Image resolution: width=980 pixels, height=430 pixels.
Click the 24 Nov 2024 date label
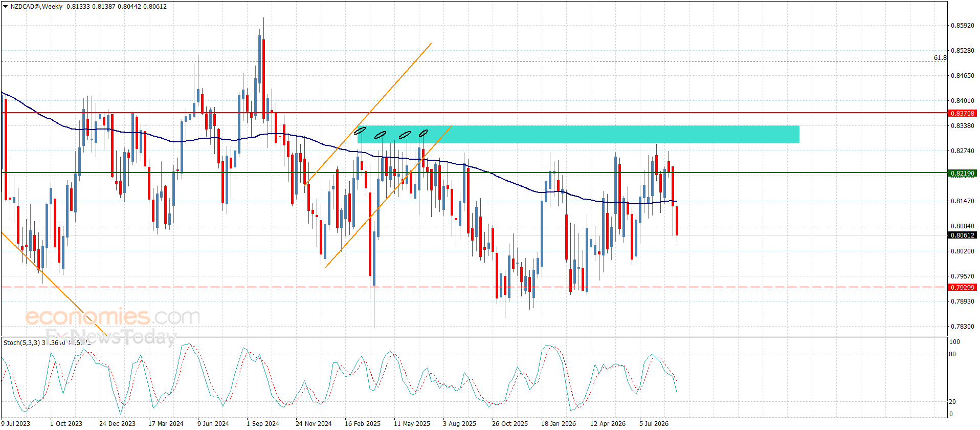(314, 423)
